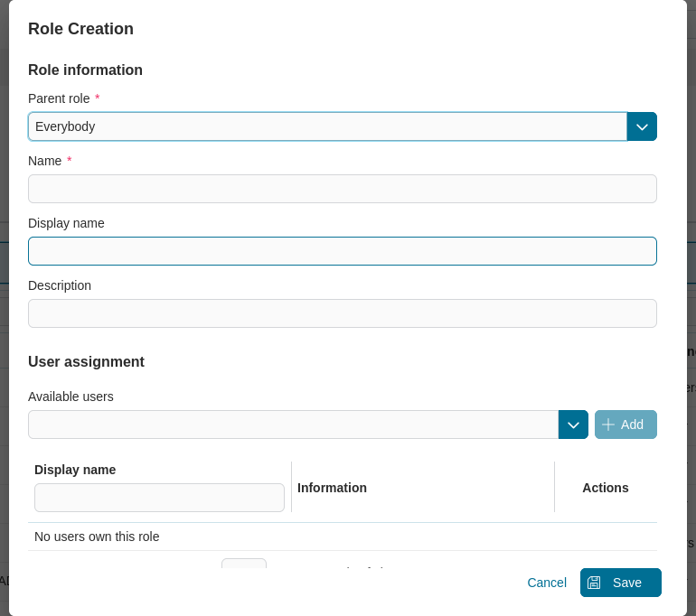
Task: Click the Display name field under Role information
Action: tap(343, 251)
